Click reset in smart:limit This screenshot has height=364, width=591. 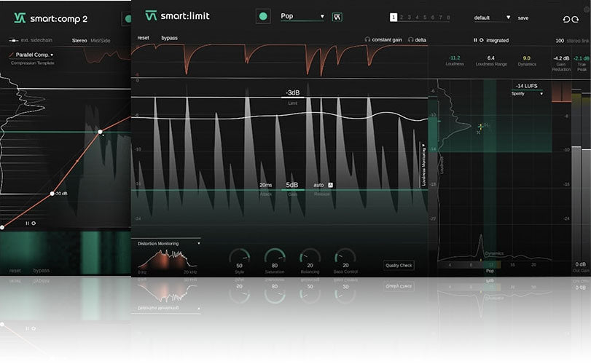coord(144,38)
